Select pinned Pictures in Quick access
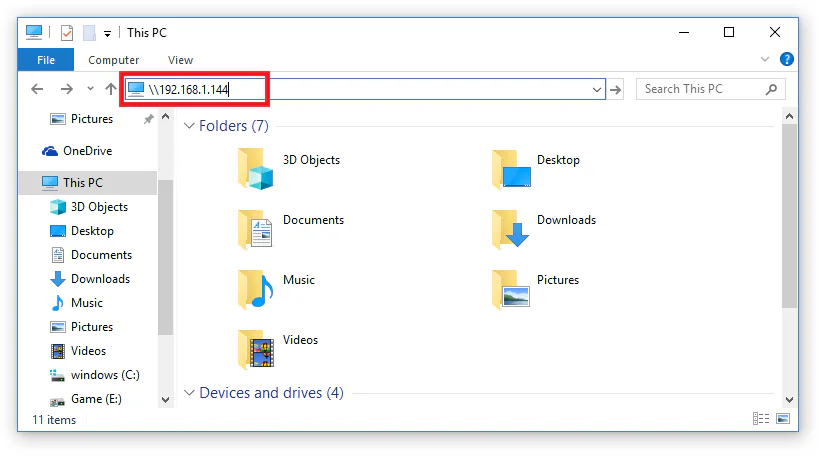The height and width of the screenshot is (476, 828). 91,119
